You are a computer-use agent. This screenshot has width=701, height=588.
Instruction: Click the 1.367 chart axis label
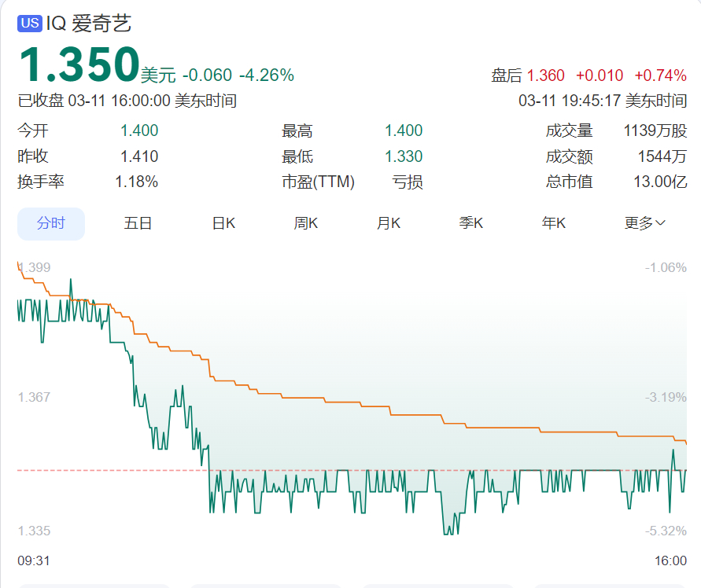pyautogui.click(x=34, y=397)
